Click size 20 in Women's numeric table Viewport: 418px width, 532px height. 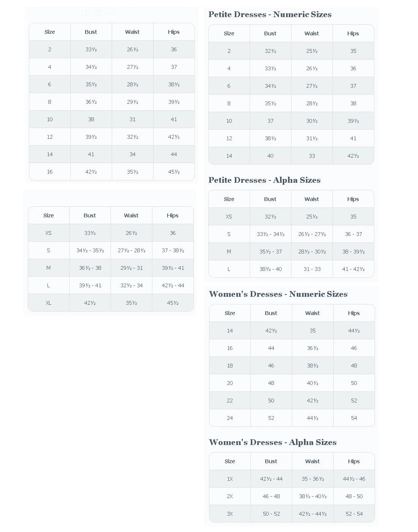230,383
